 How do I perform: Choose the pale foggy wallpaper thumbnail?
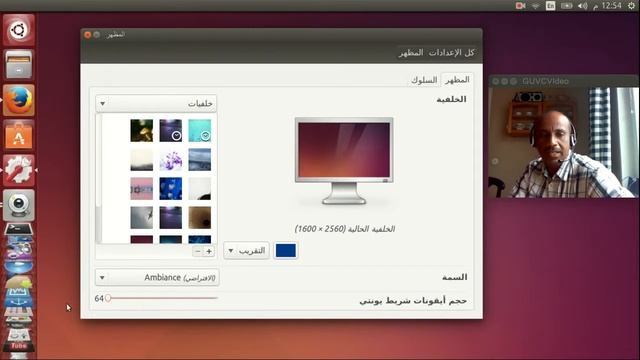click(142, 160)
